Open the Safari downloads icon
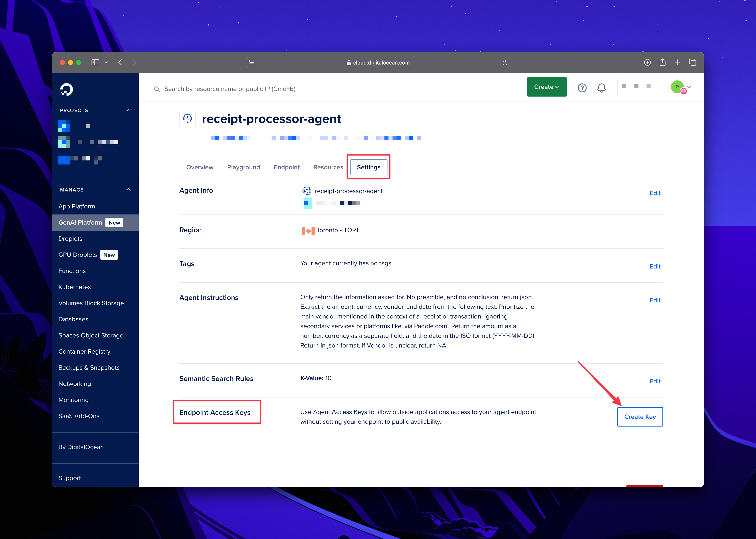This screenshot has width=756, height=539. (647, 62)
